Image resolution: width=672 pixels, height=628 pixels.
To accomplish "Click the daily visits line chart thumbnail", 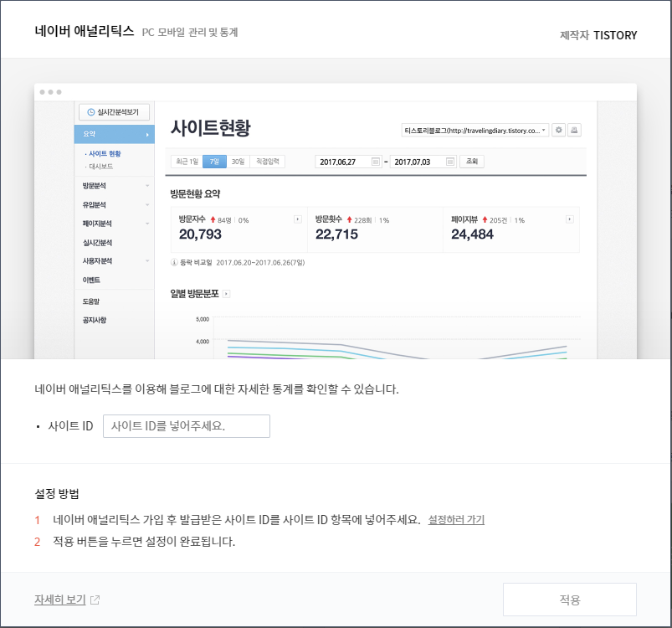I will [387, 337].
